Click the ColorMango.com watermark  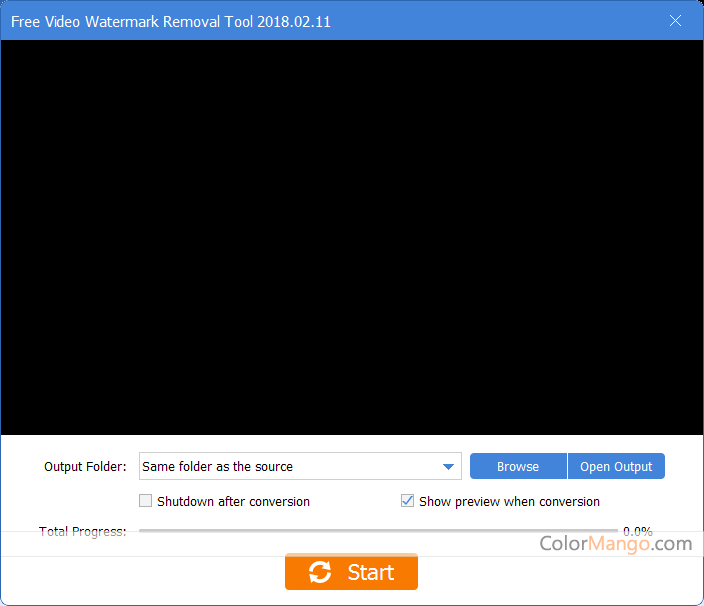point(615,544)
